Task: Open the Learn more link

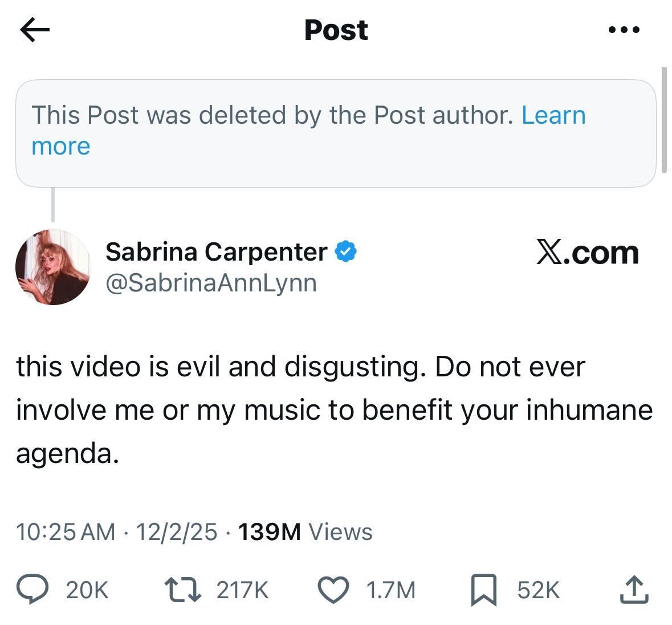Action: (553, 116)
